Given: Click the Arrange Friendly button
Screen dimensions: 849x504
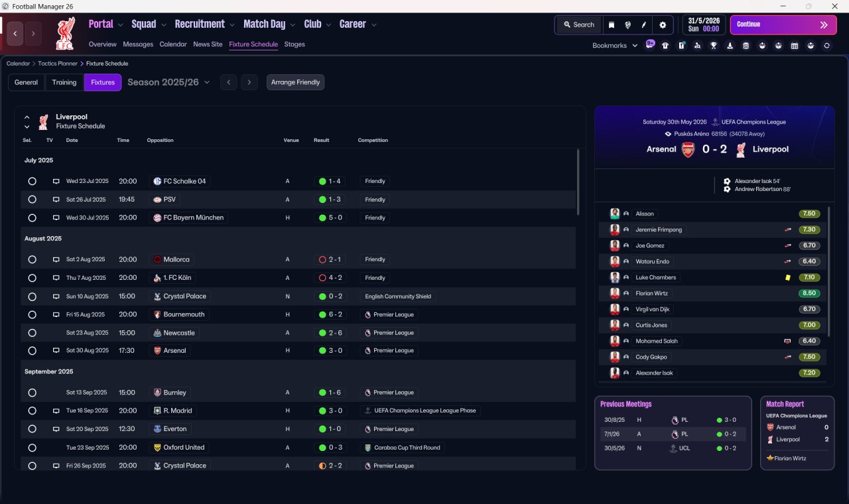Looking at the screenshot, I should click(x=296, y=82).
